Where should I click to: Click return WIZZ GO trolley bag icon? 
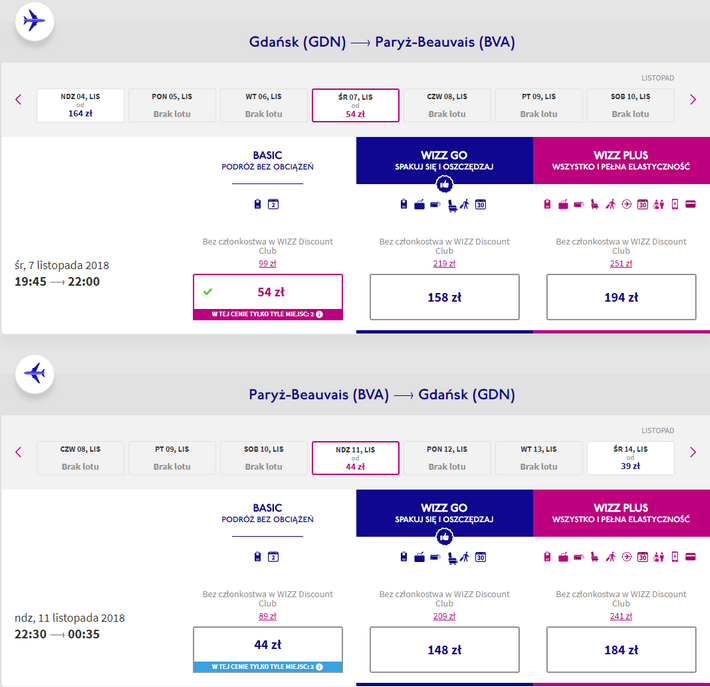(420, 557)
